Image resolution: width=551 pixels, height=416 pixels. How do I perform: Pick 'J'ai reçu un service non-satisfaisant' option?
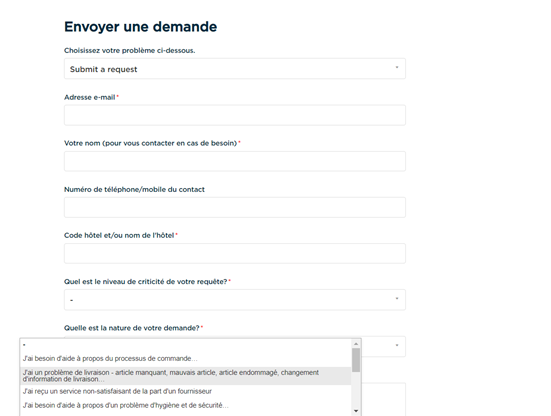[x=186, y=391]
